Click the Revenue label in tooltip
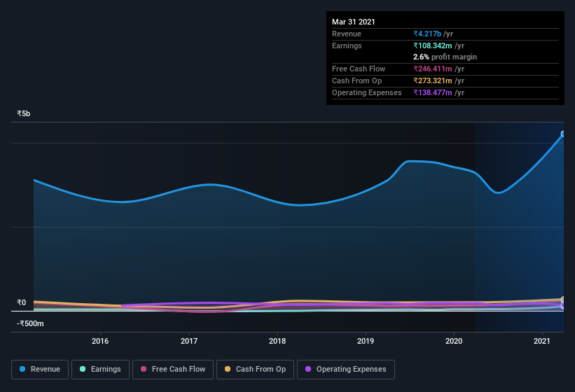Image resolution: width=575 pixels, height=392 pixels. (x=347, y=34)
